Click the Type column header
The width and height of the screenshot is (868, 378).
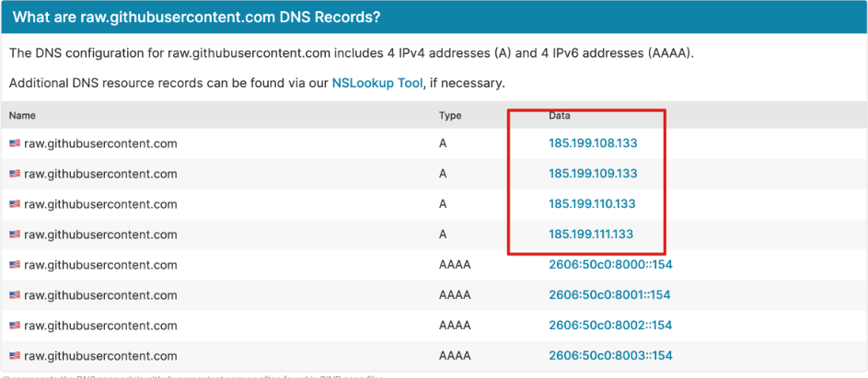pos(450,116)
